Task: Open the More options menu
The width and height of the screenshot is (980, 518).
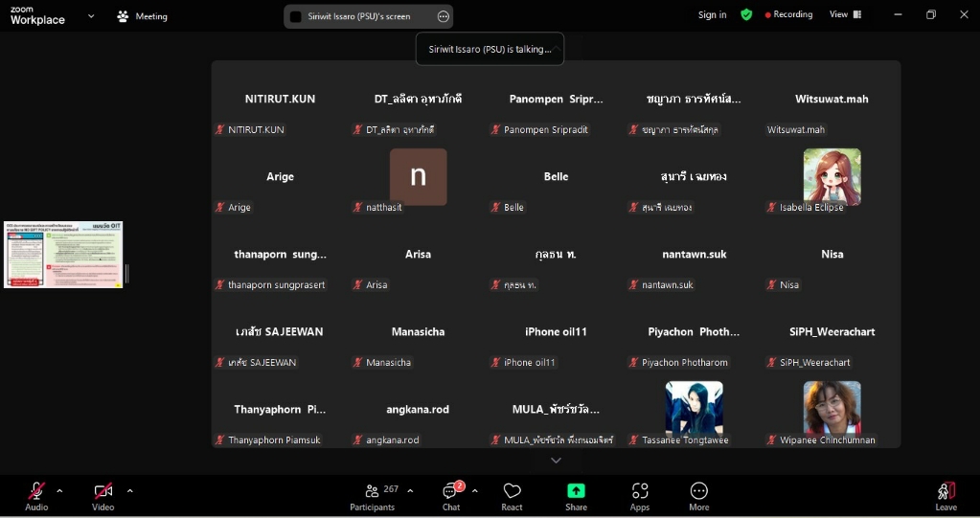Action: tap(698, 495)
